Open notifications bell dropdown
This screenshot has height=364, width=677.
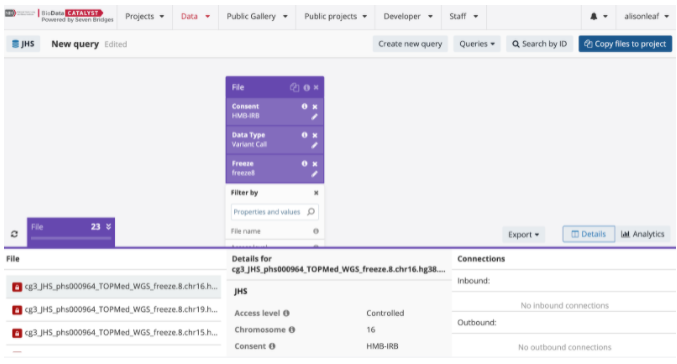[598, 16]
